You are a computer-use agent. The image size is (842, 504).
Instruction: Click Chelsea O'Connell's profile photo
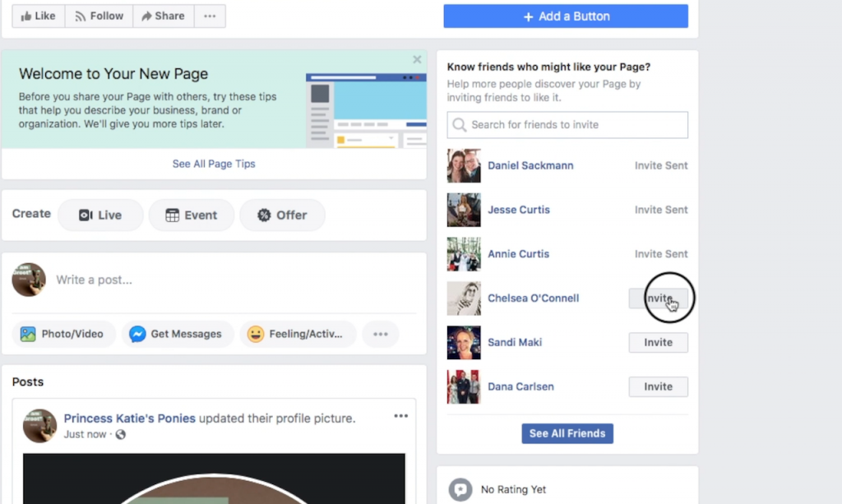pos(464,298)
